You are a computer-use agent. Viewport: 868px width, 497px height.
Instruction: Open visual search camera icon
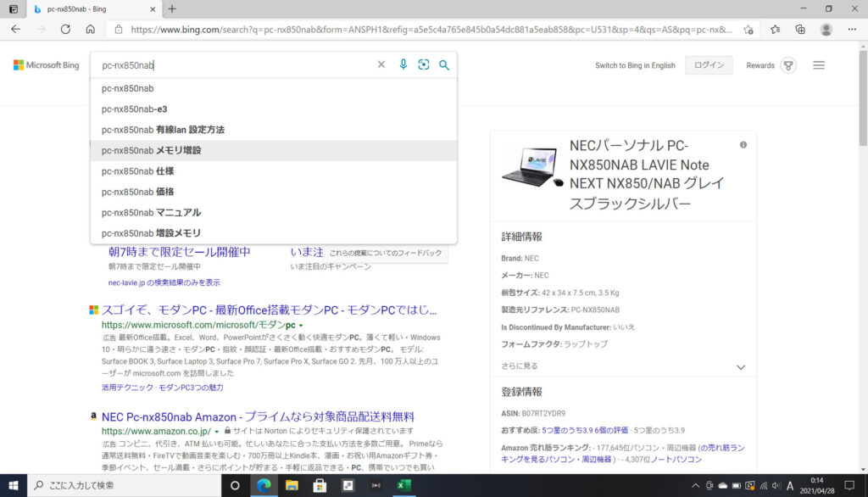click(424, 65)
